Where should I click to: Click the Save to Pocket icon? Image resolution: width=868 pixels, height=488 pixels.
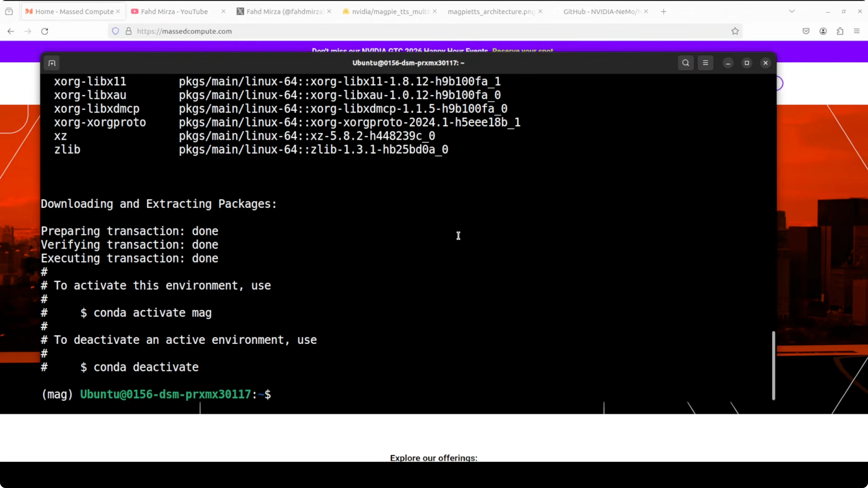click(x=806, y=31)
